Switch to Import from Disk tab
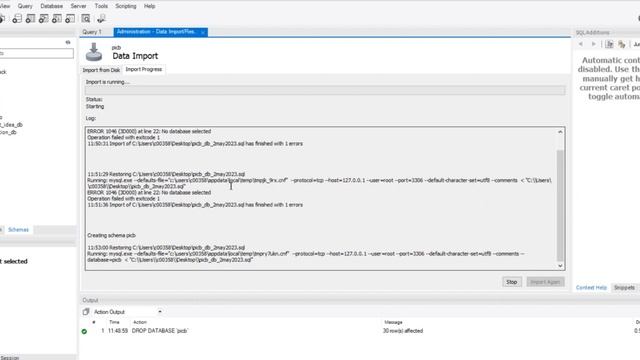 [101, 70]
